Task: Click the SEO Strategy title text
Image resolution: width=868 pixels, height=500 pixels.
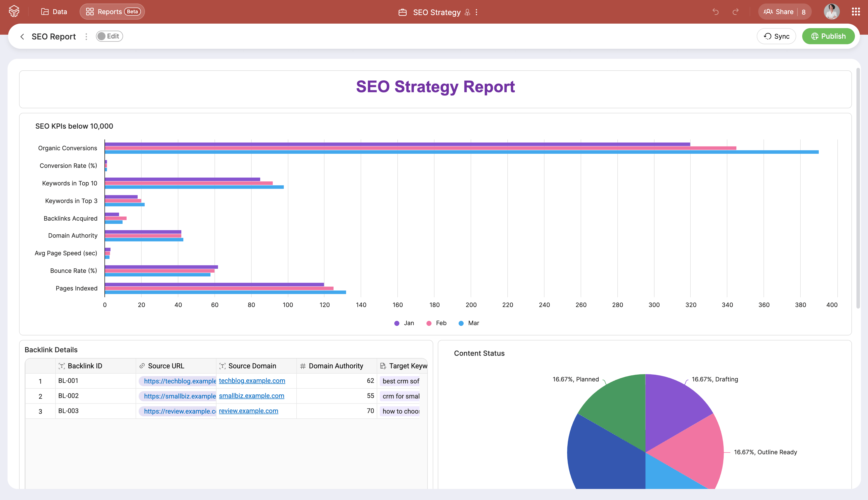Action: (x=437, y=12)
